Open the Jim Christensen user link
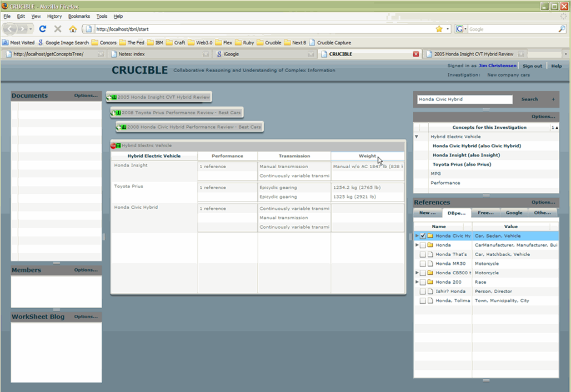Viewport: 571px width, 392px height. (498, 66)
